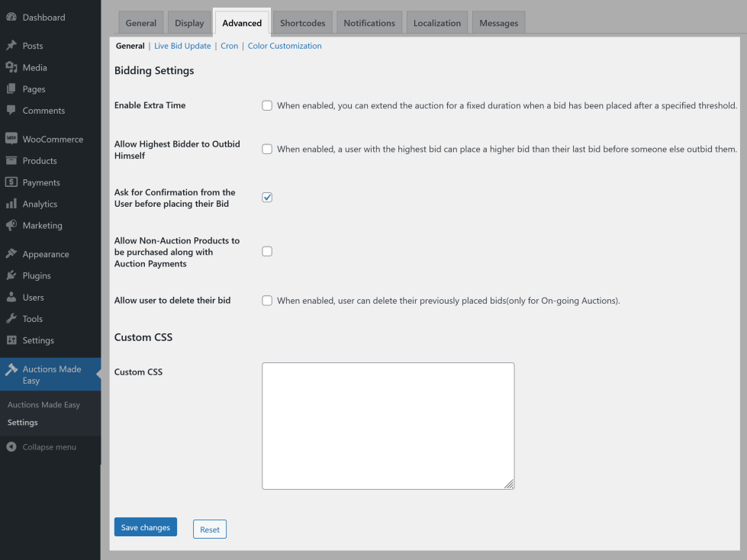Click the Reset button
The height and width of the screenshot is (560, 747).
click(x=210, y=529)
